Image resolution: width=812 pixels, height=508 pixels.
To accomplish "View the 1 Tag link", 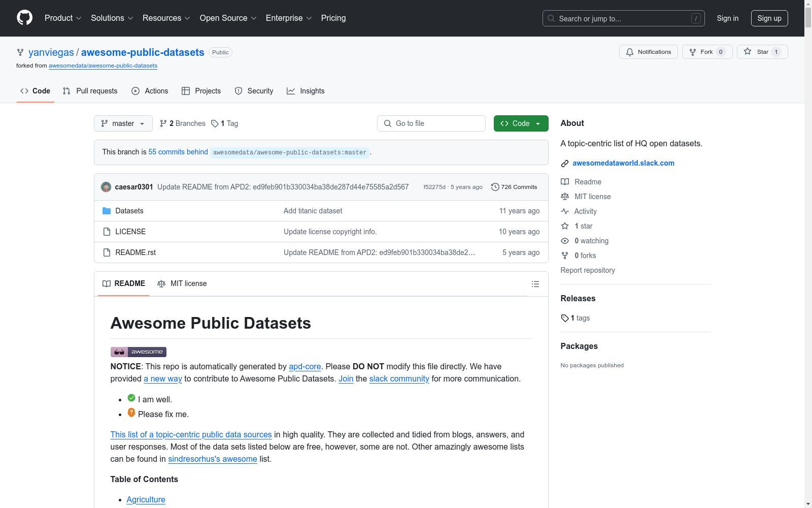I will (225, 123).
